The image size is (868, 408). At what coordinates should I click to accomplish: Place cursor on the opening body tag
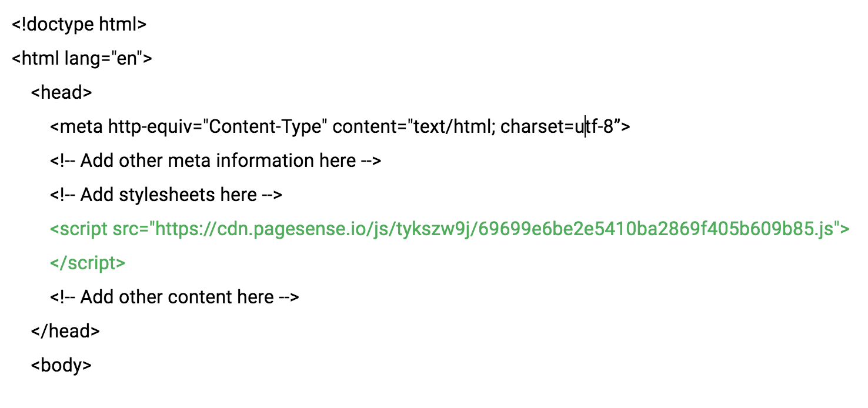coord(61,366)
